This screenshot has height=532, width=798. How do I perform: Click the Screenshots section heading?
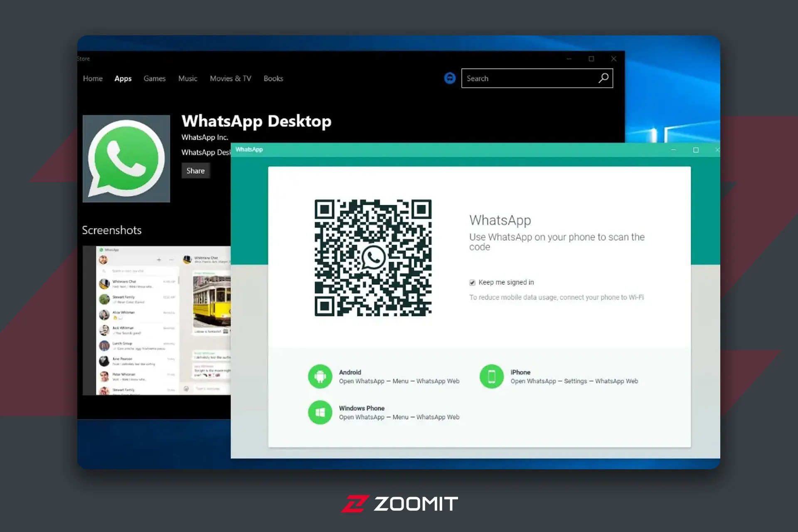[x=112, y=230]
